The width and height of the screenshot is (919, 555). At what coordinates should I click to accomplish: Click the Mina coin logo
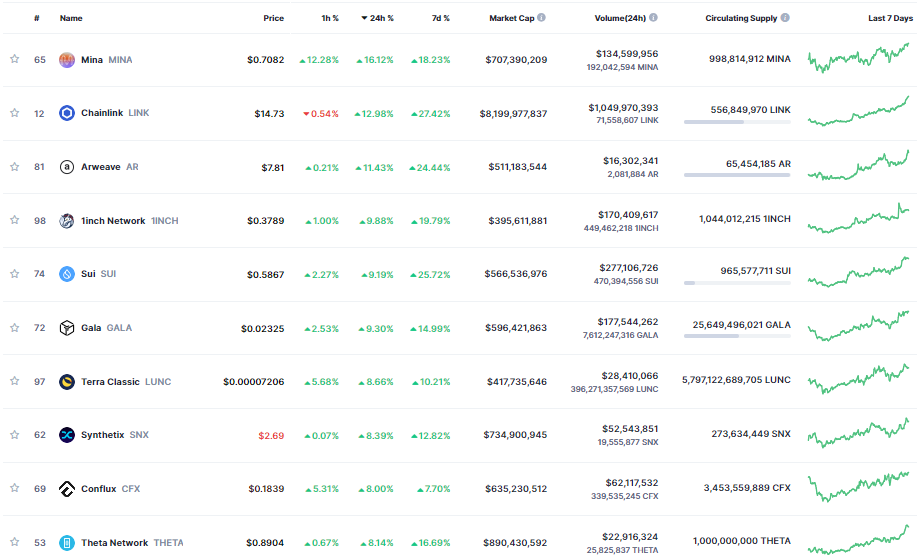tap(67, 60)
